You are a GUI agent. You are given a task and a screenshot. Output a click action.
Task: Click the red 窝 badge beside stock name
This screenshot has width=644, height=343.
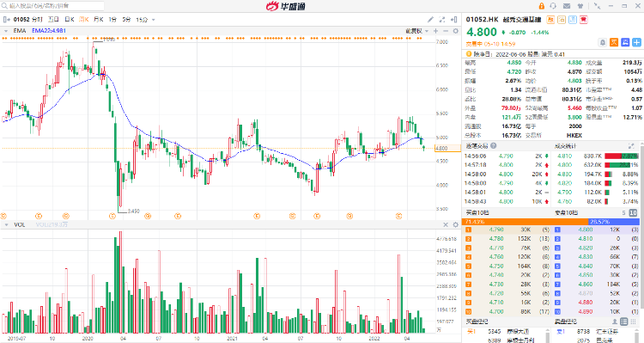point(584,19)
